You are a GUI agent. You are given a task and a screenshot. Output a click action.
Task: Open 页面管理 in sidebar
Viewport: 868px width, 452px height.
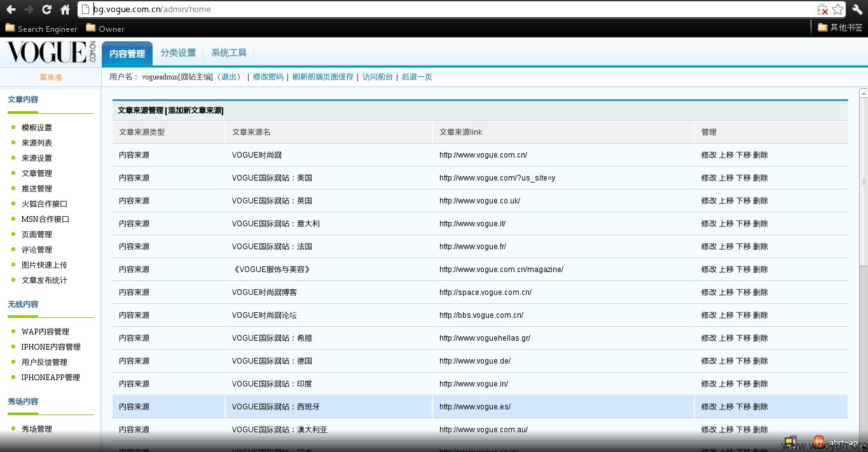[37, 235]
